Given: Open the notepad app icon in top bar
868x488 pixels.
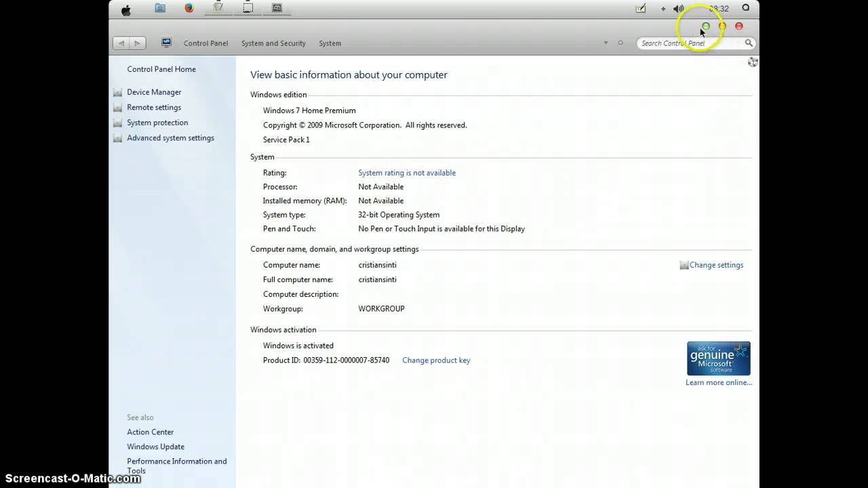Looking at the screenshot, I should tap(218, 8).
